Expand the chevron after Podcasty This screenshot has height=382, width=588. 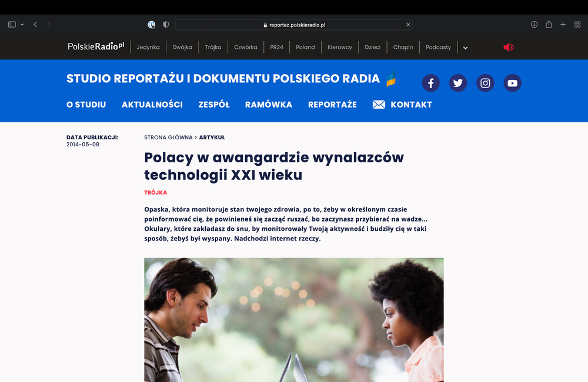coord(465,48)
